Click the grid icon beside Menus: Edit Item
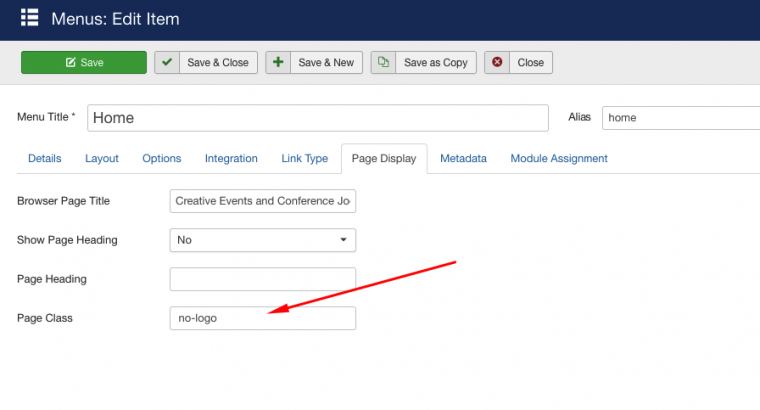 (x=30, y=19)
